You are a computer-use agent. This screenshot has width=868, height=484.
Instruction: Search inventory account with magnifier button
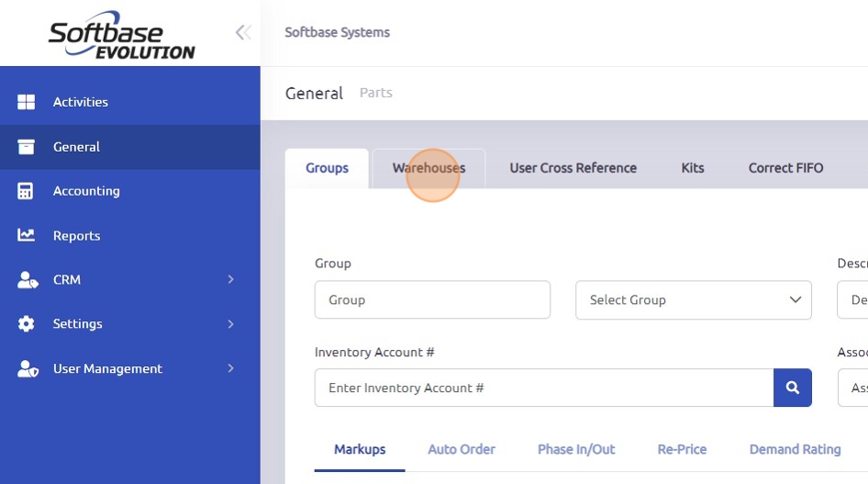(x=792, y=388)
